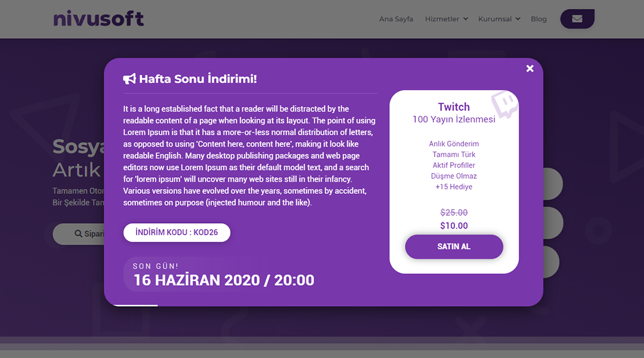
Task: Click the $10.00 discounted price
Action: 454,226
